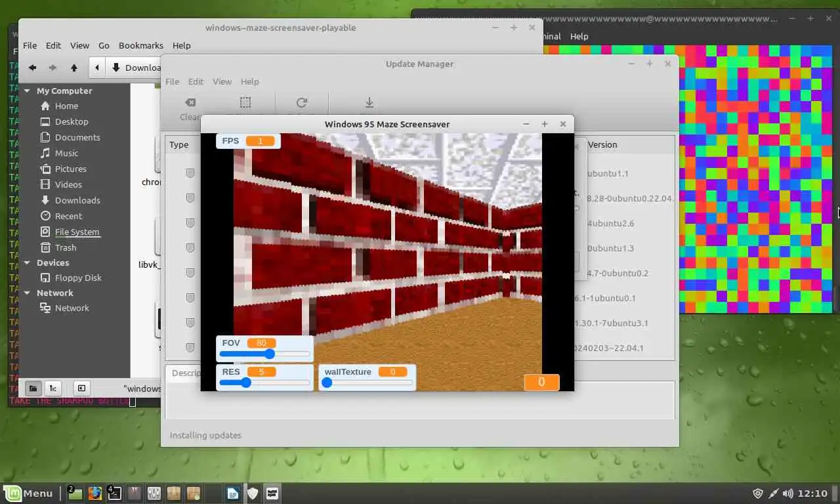Image resolution: width=840 pixels, height=504 pixels.
Task: Toggle the Show Treeview sidebar button
Action: (53, 388)
